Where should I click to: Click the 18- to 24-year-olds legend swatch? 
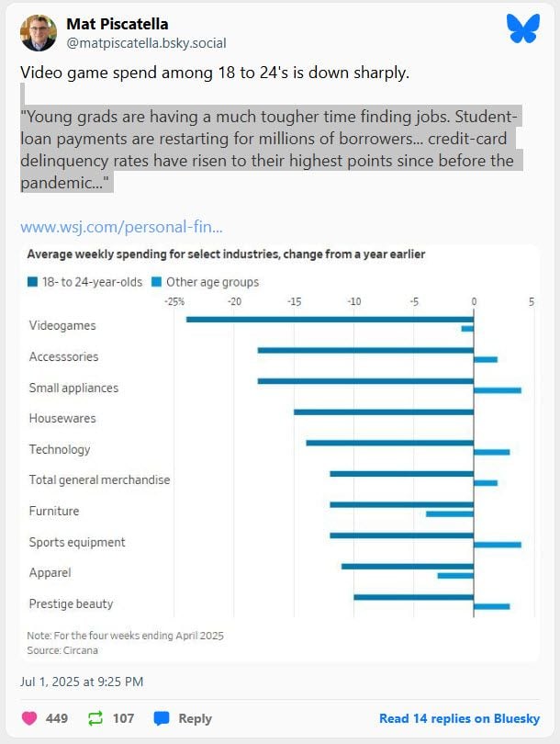[x=32, y=282]
